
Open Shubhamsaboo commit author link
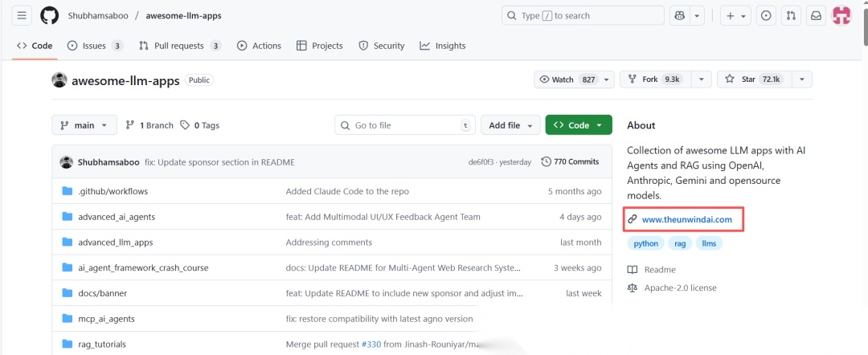[108, 162]
